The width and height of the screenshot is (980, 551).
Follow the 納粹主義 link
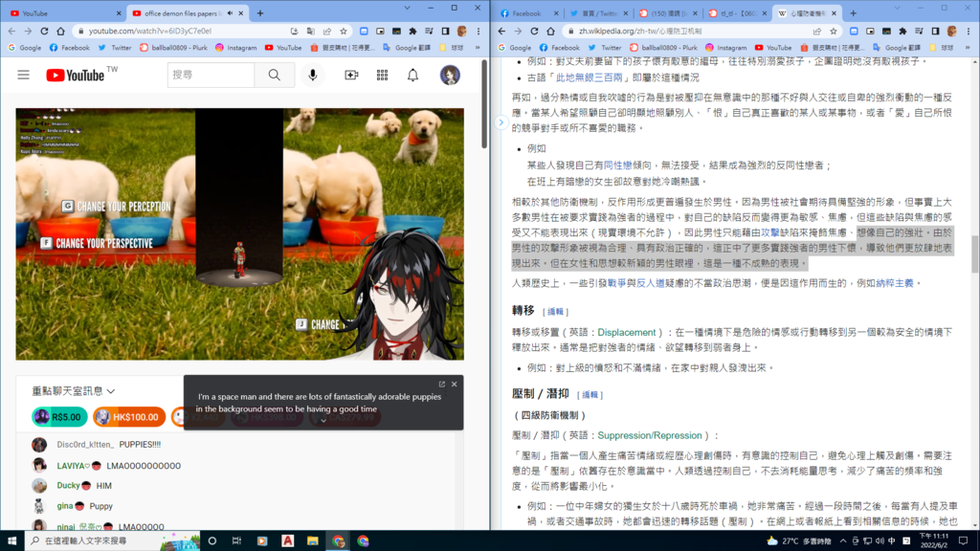[895, 283]
